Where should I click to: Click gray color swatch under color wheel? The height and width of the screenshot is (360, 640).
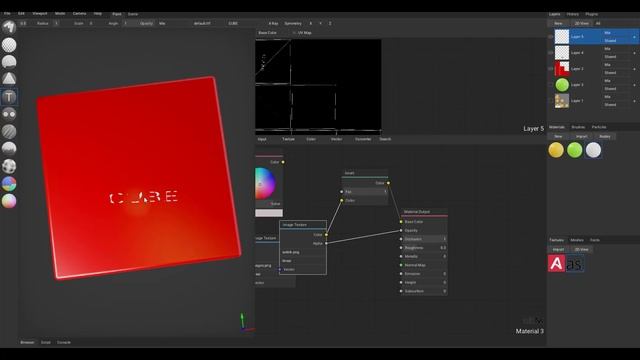[x=269, y=213]
